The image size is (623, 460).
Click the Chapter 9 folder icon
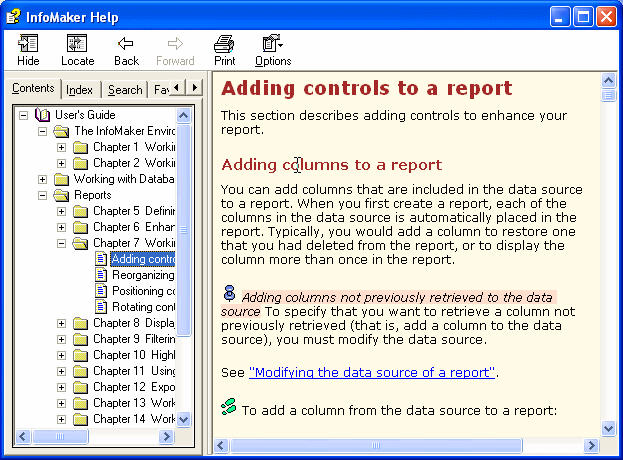pyautogui.click(x=80, y=339)
